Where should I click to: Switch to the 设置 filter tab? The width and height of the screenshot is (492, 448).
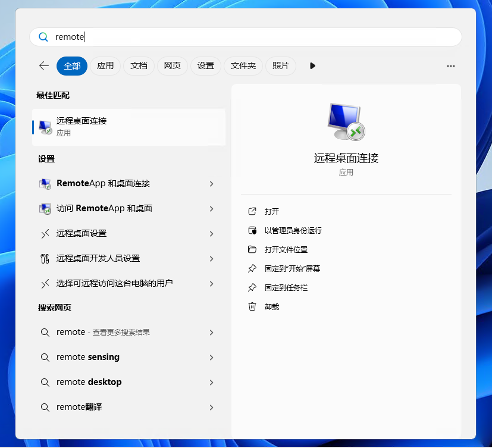(206, 66)
